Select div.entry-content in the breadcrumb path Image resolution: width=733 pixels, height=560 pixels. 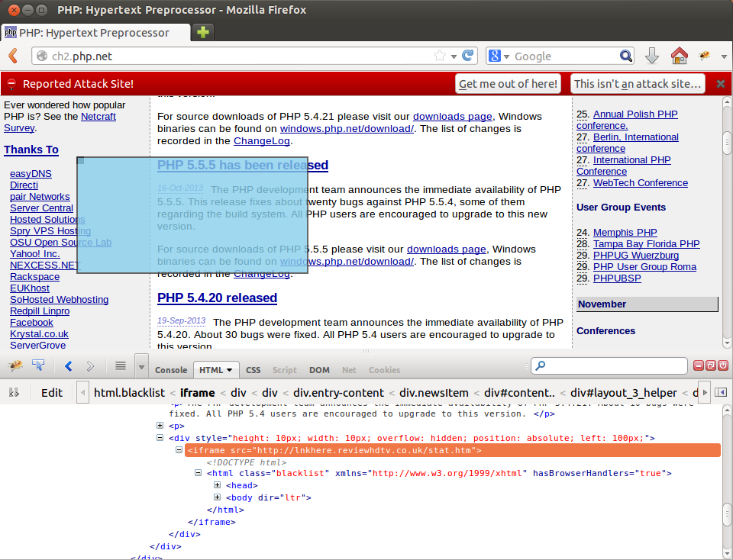click(x=338, y=393)
